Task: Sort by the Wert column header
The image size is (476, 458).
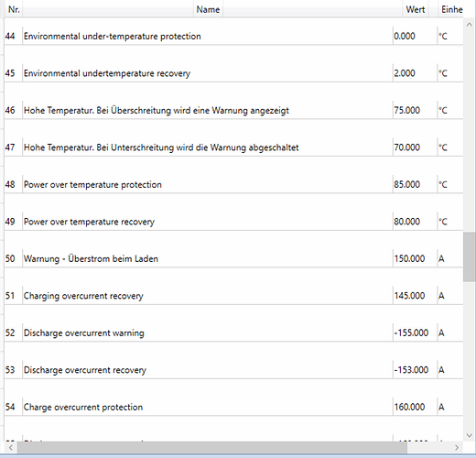Action: point(416,10)
